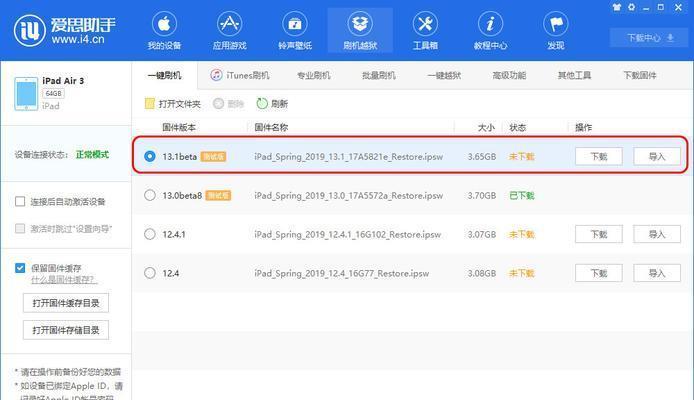Select 13.0beta8 firmware radio button
The width and height of the screenshot is (694, 400).
pos(150,195)
